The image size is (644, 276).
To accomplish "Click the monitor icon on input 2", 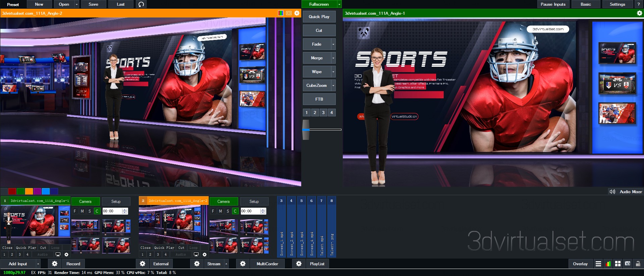I will tap(196, 255).
